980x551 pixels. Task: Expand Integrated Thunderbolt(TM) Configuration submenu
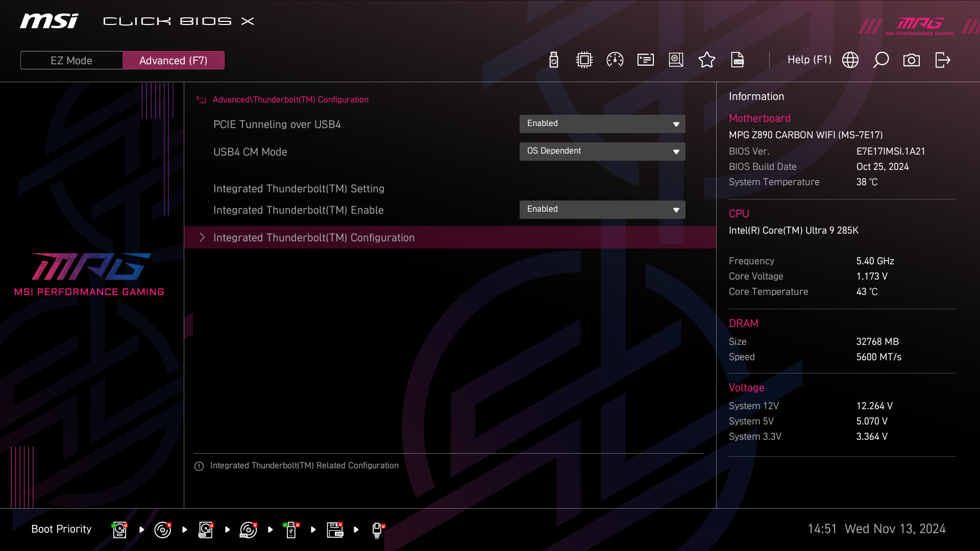[x=313, y=238]
